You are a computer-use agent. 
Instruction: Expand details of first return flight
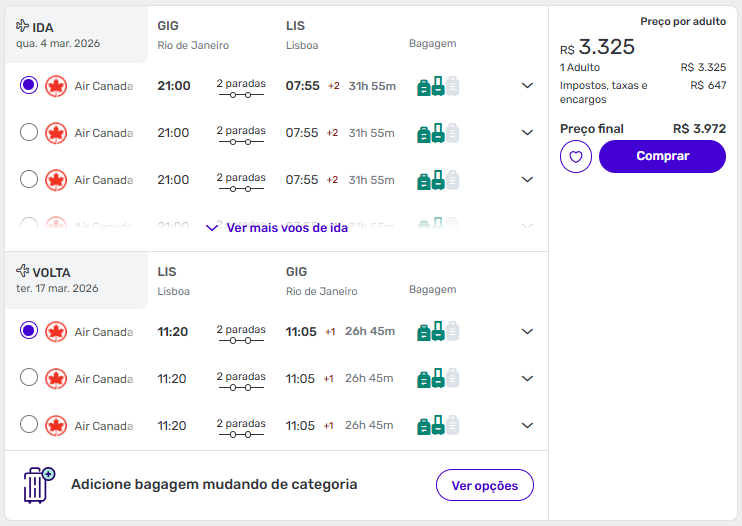pyautogui.click(x=528, y=332)
